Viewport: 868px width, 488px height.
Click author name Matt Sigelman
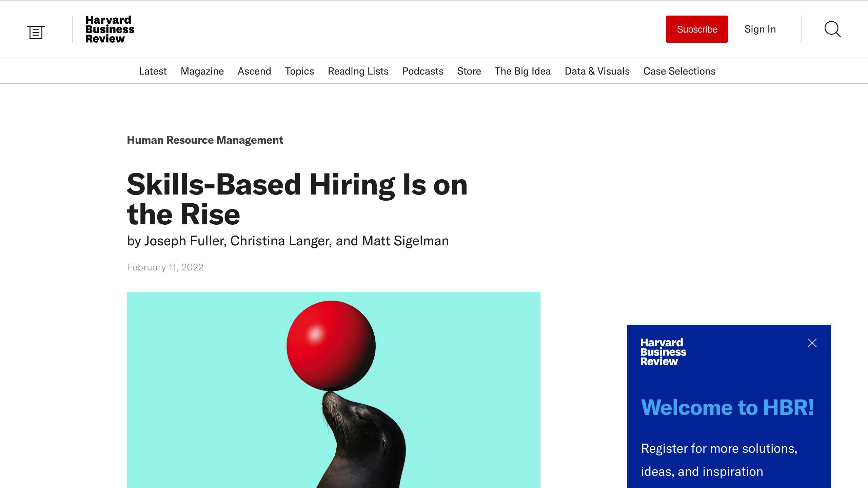pos(405,241)
